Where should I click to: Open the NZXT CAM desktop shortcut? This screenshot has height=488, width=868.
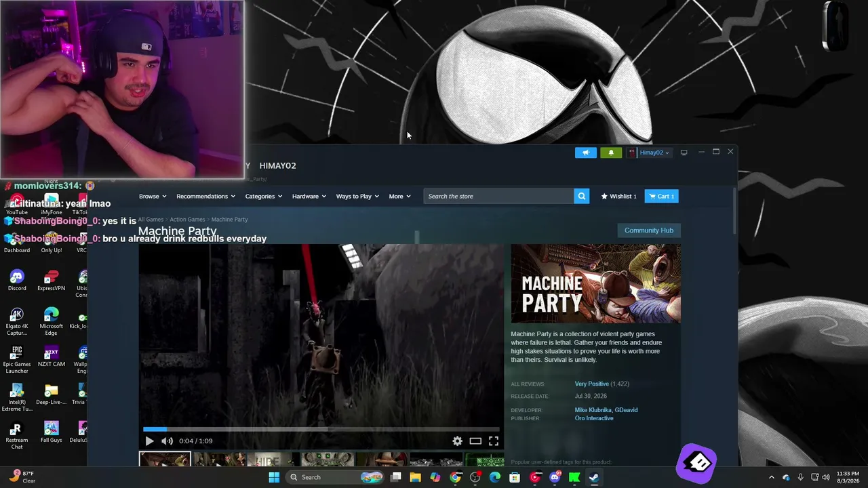(51, 357)
